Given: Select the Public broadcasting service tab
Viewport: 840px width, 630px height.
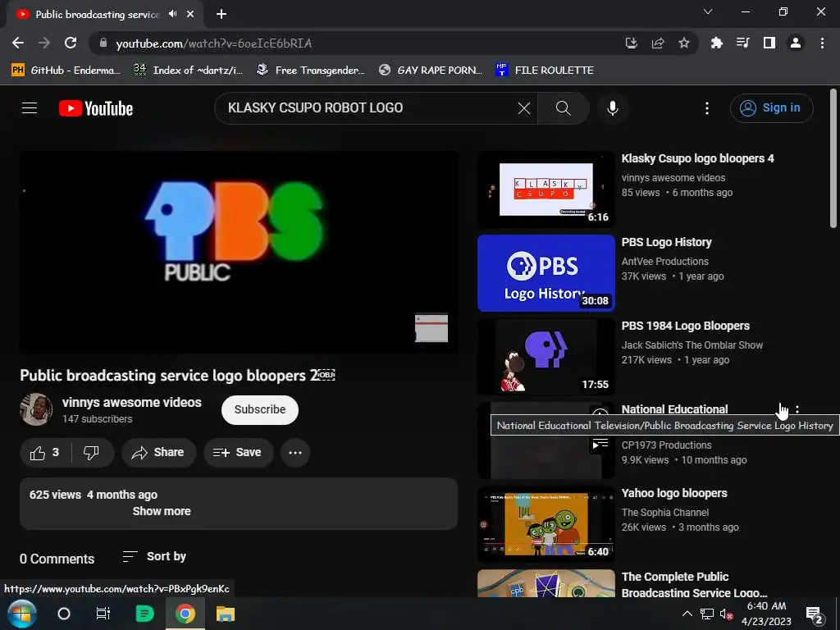Looking at the screenshot, I should (98, 15).
